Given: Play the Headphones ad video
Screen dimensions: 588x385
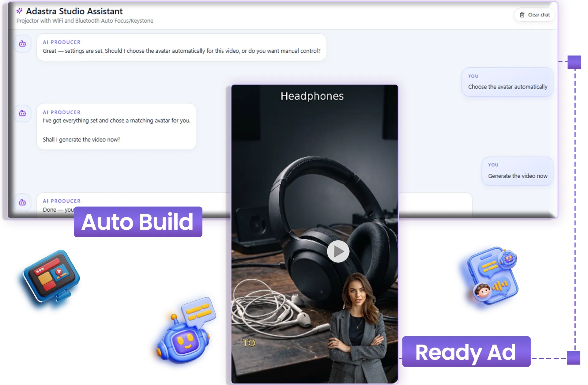Looking at the screenshot, I should [x=338, y=251].
